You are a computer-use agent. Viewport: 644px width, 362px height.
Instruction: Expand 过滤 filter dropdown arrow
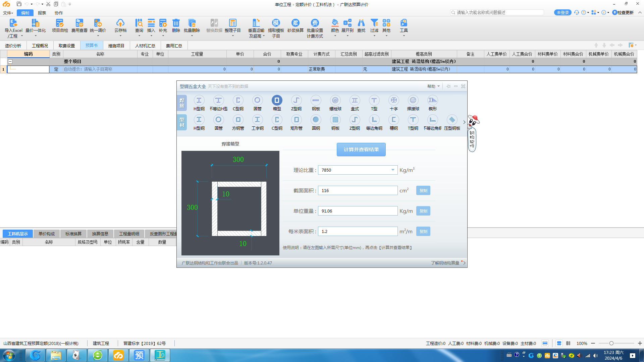(374, 36)
